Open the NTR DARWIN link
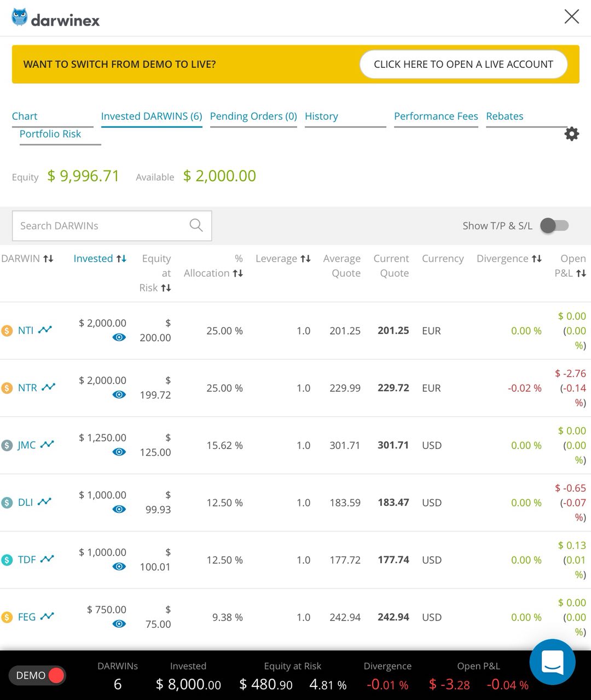This screenshot has width=591, height=700. [27, 388]
